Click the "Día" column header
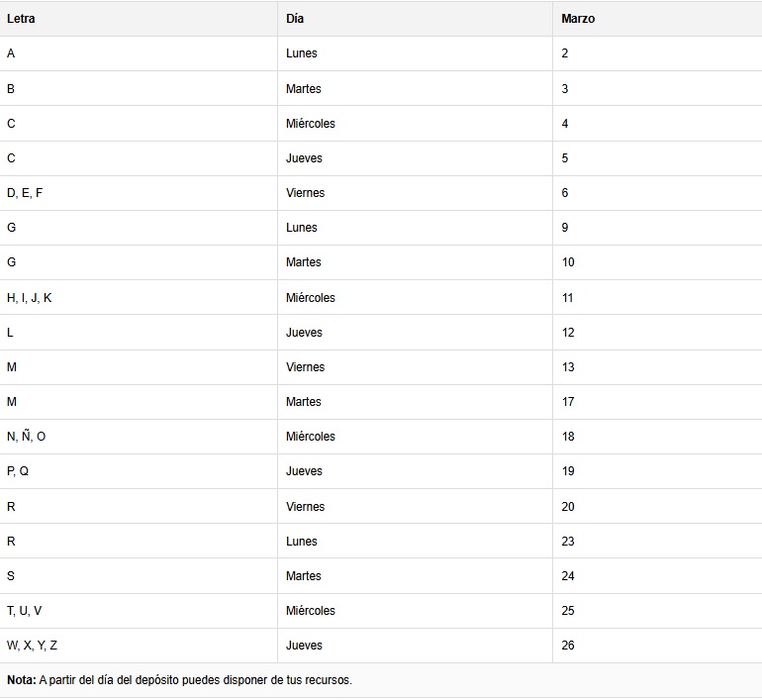Screen dimensions: 762x700 [x=295, y=19]
